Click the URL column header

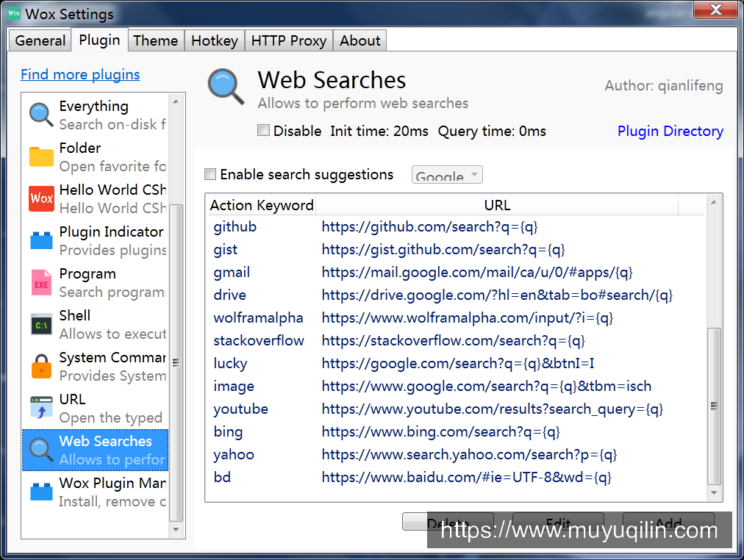(x=497, y=205)
